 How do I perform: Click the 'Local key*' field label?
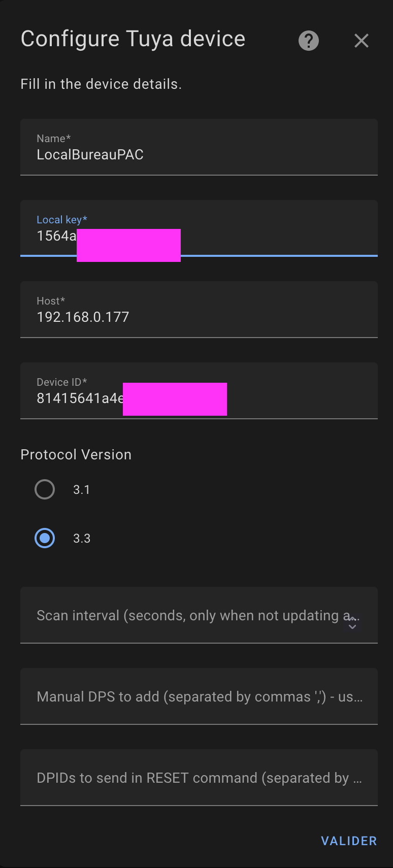point(61,220)
